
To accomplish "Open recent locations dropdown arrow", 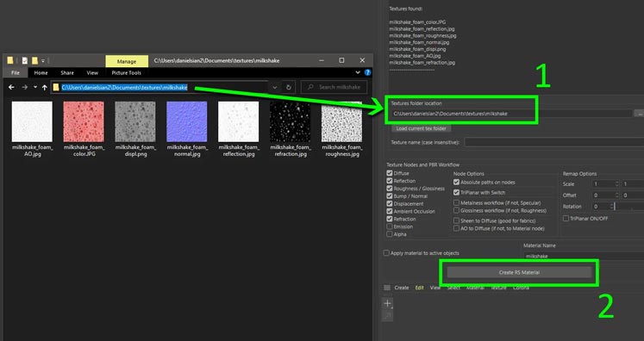I will 34,88.
